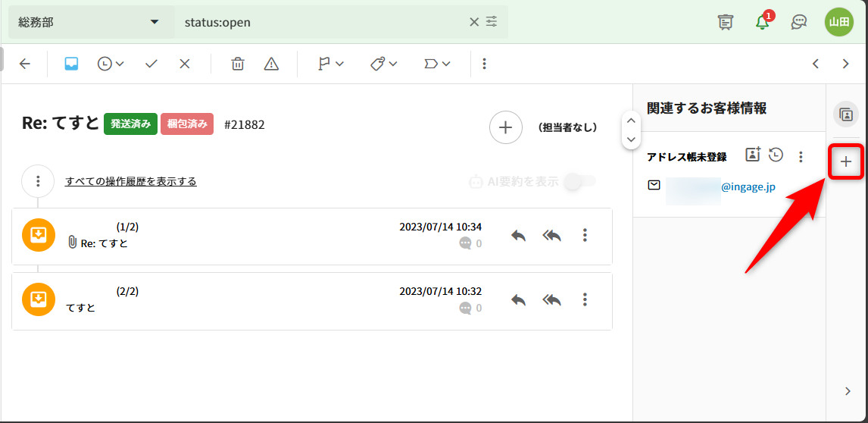Mark message as spam with warning icon
Image resolution: width=868 pixels, height=423 pixels.
pyautogui.click(x=271, y=64)
